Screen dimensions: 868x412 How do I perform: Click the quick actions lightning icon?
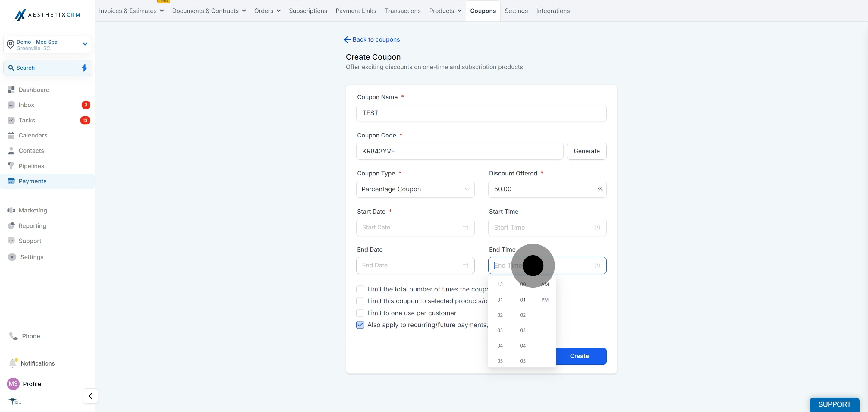(84, 68)
